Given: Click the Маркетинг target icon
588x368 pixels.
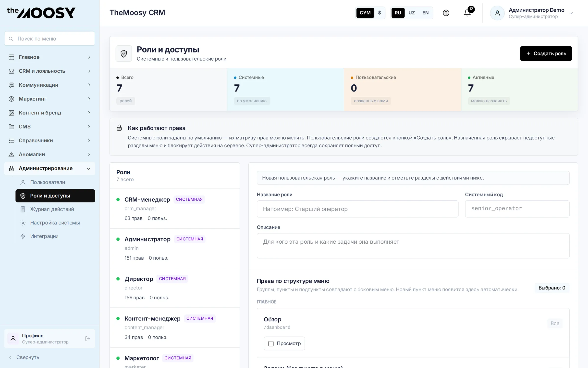Looking at the screenshot, I should click(12, 99).
